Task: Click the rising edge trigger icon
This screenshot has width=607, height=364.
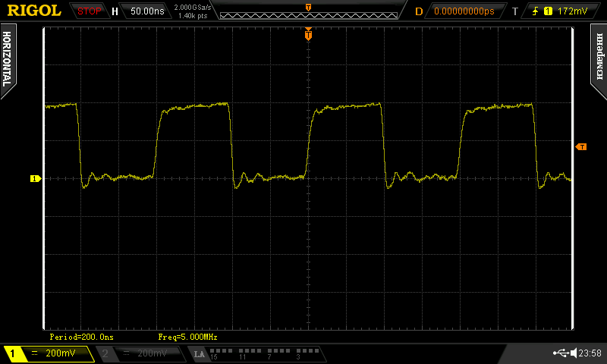Action: click(x=536, y=11)
